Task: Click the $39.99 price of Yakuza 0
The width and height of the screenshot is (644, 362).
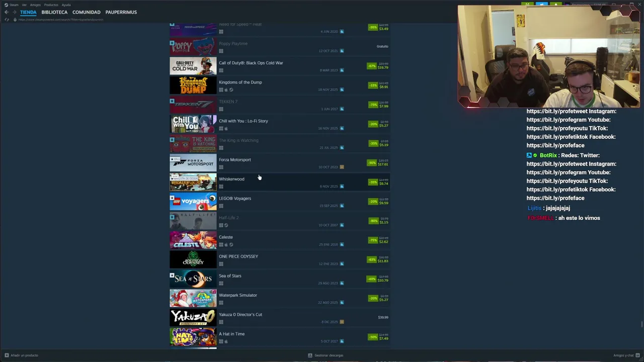Action: (x=383, y=317)
